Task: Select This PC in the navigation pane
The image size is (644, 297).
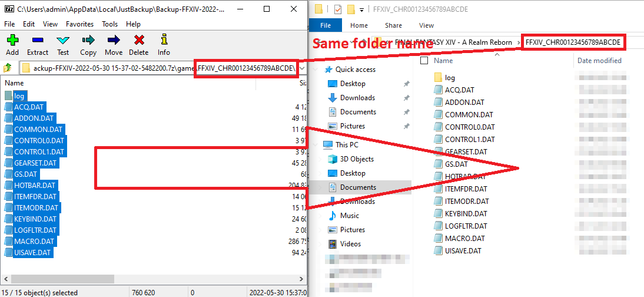Action: pos(341,145)
